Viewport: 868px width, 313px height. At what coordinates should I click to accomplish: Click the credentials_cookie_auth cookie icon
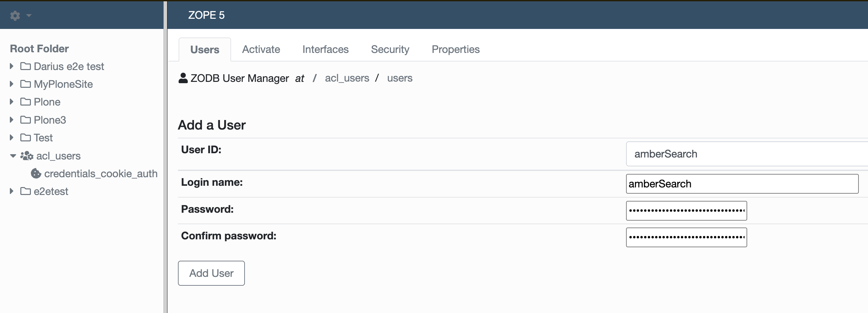[x=36, y=173]
